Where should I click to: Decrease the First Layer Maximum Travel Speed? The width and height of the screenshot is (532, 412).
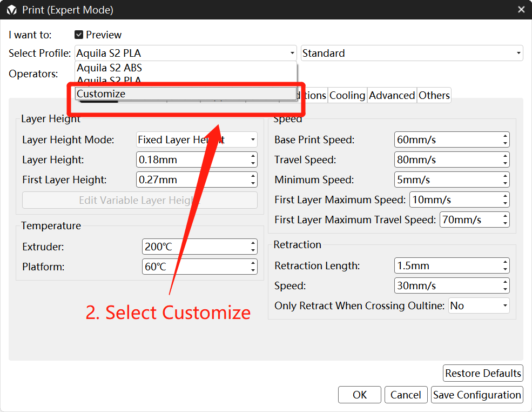pos(505,223)
